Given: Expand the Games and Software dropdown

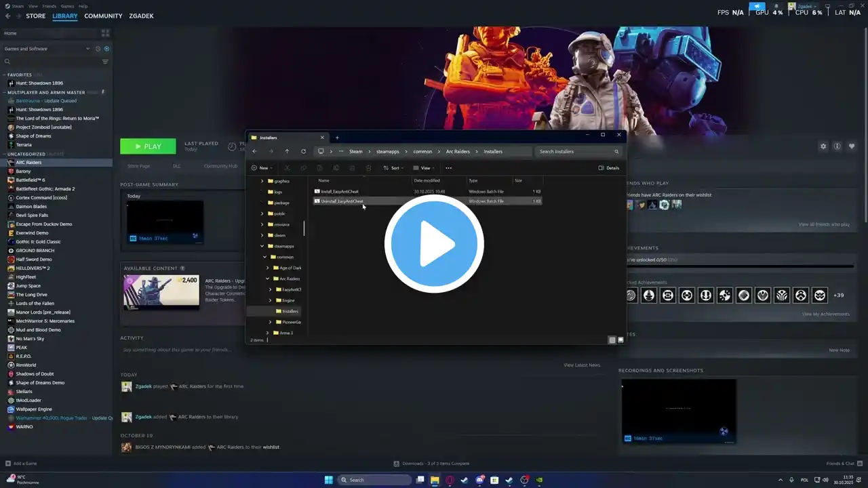Looking at the screenshot, I should pyautogui.click(x=87, y=49).
